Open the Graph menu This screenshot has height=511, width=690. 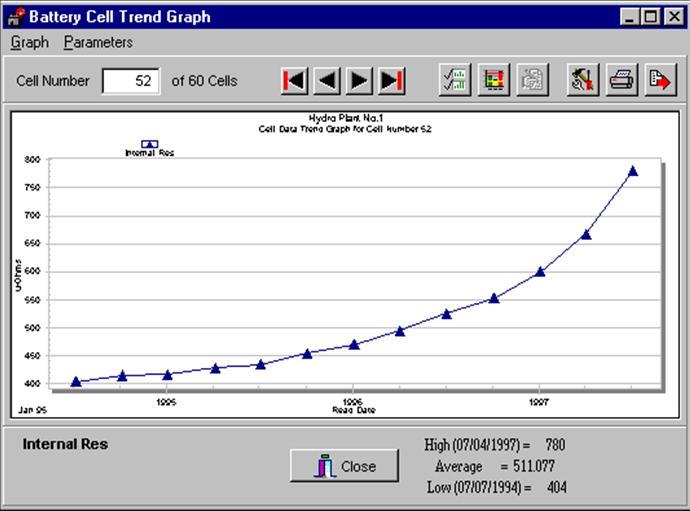point(29,42)
